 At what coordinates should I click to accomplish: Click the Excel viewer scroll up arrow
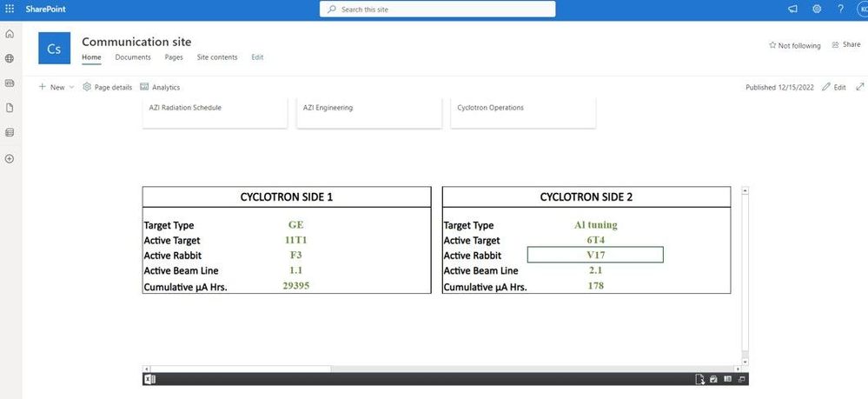click(x=745, y=190)
